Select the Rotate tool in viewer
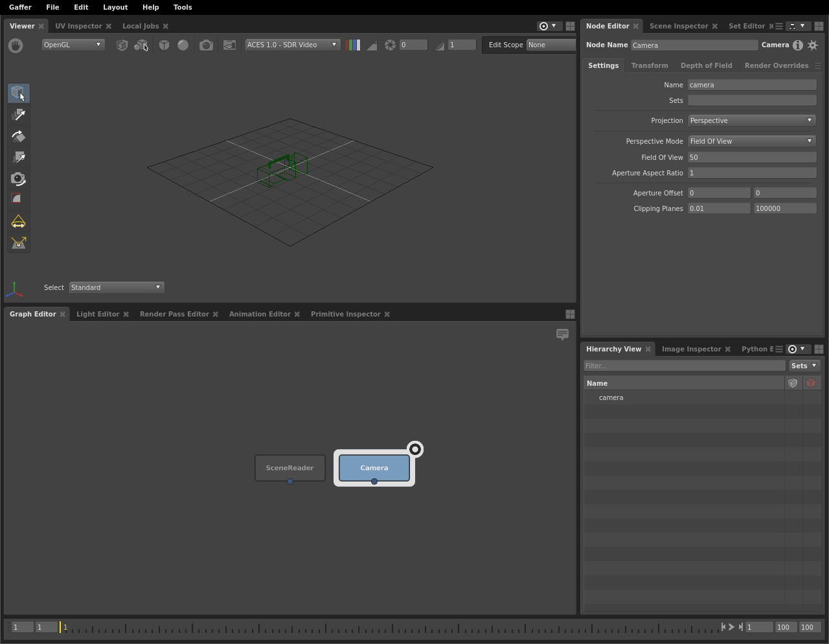Image resolution: width=829 pixels, height=644 pixels. tap(18, 136)
